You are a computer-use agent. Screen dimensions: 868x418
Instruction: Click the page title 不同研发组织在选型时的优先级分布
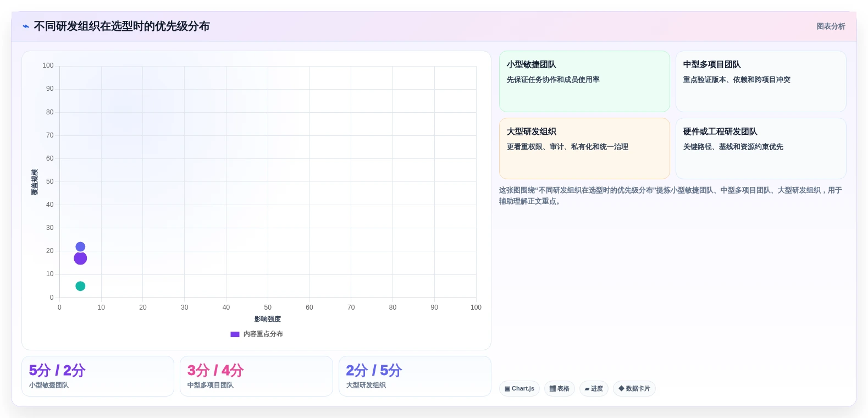[x=121, y=26]
